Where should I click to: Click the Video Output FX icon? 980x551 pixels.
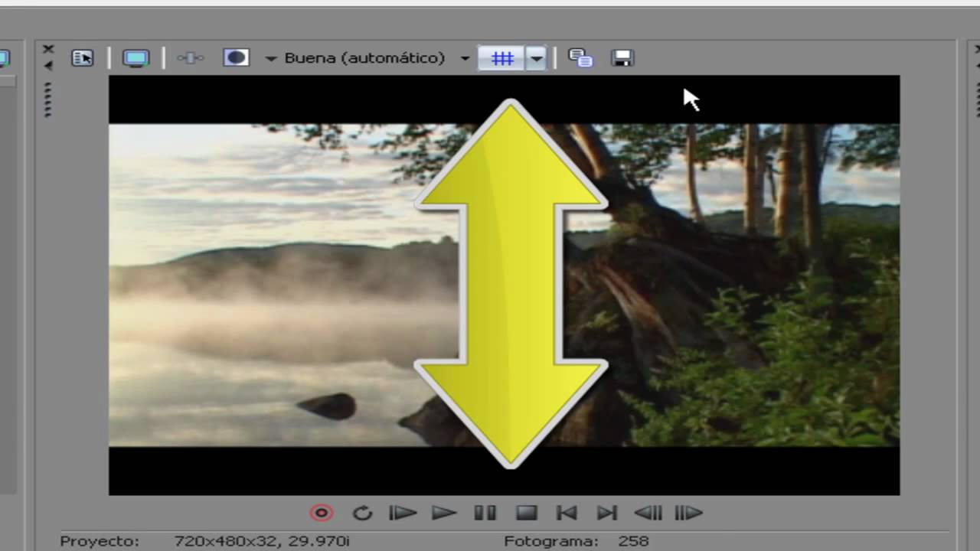tap(190, 58)
